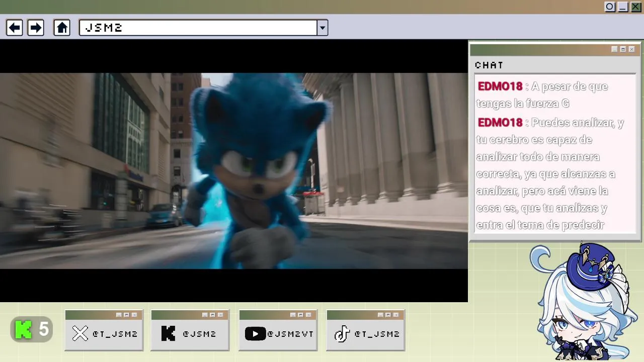Viewport: 644px width, 362px height.
Task: Minimize the chat panel window
Action: coord(614,49)
